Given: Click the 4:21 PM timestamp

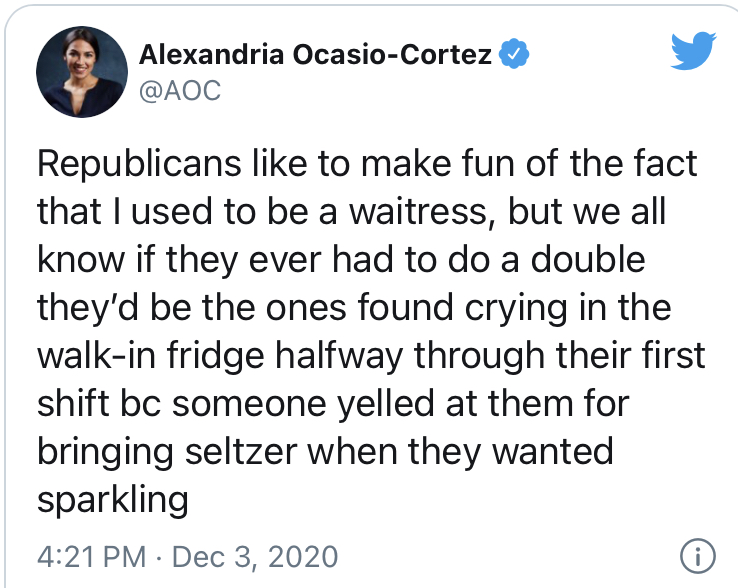Looking at the screenshot, I should 92,557.
